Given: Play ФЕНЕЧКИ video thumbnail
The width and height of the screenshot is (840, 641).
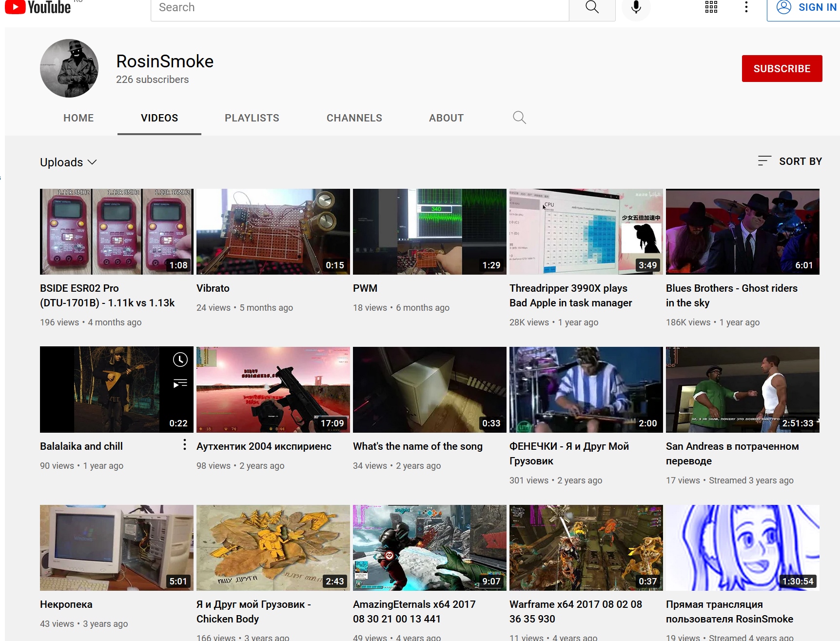Looking at the screenshot, I should point(586,390).
